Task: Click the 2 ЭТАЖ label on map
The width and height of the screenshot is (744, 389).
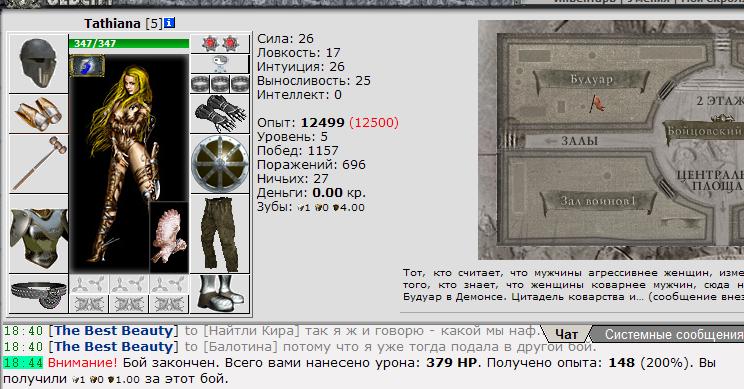Action: (719, 101)
